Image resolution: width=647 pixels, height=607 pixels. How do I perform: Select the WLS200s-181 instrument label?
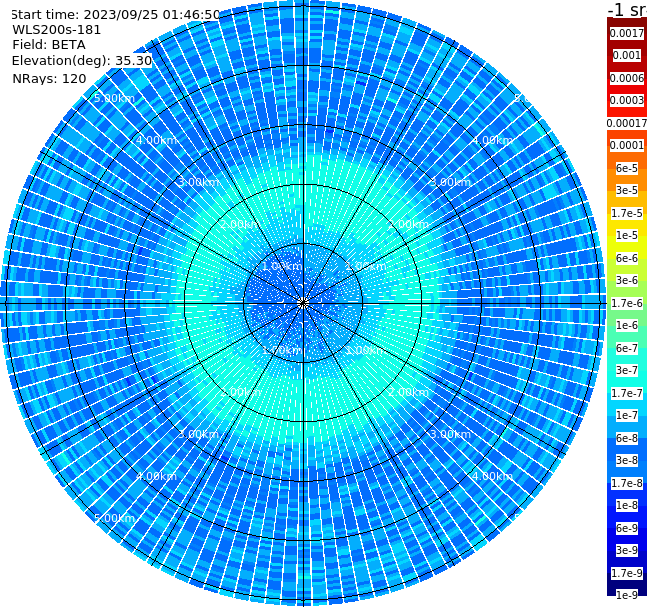[x=57, y=30]
